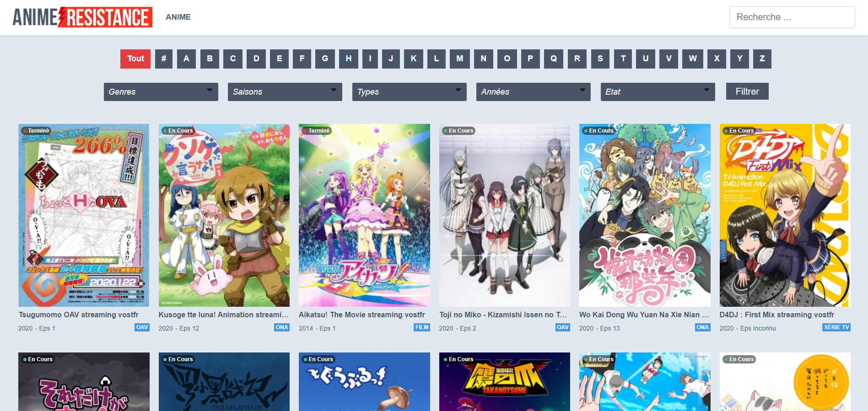Viewport: 868px width, 411px height.
Task: Click Wo Kai Dong Wu Yuan title
Action: tap(644, 315)
